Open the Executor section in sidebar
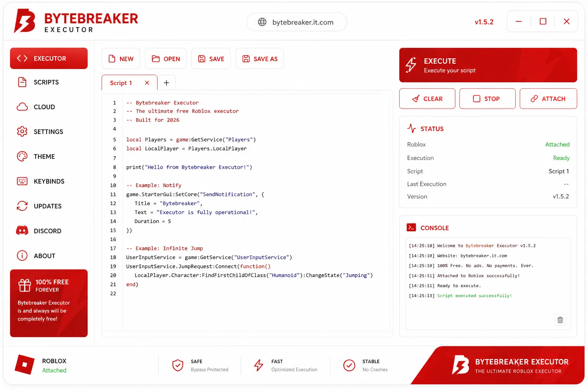This screenshot has width=588, height=392. 49,58
